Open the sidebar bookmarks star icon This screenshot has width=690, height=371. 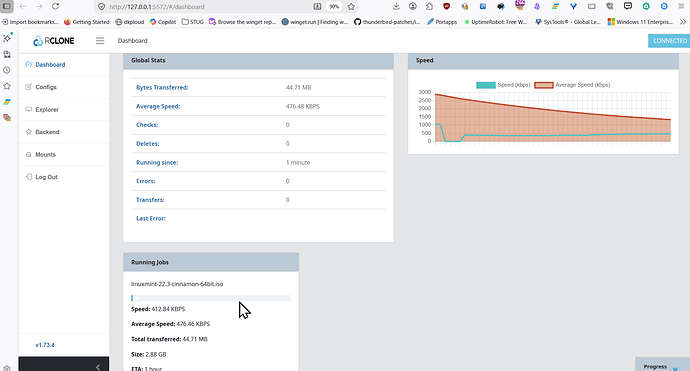coord(7,86)
